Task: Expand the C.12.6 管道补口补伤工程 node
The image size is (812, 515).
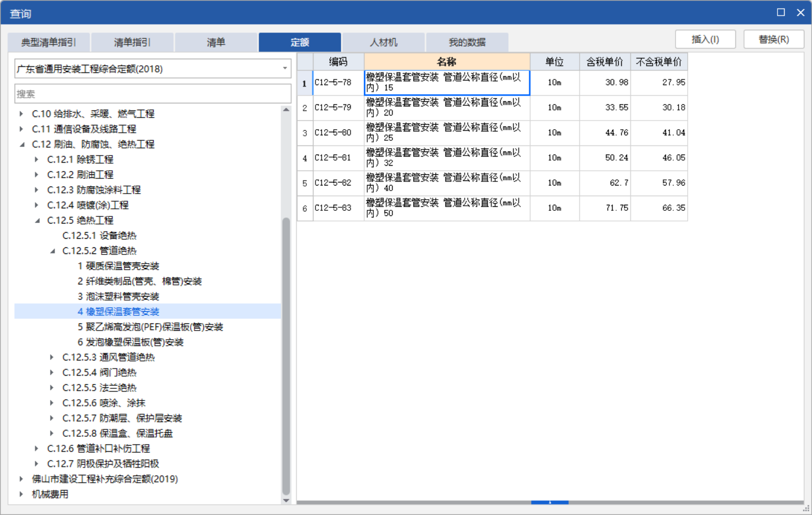Action: (37, 449)
